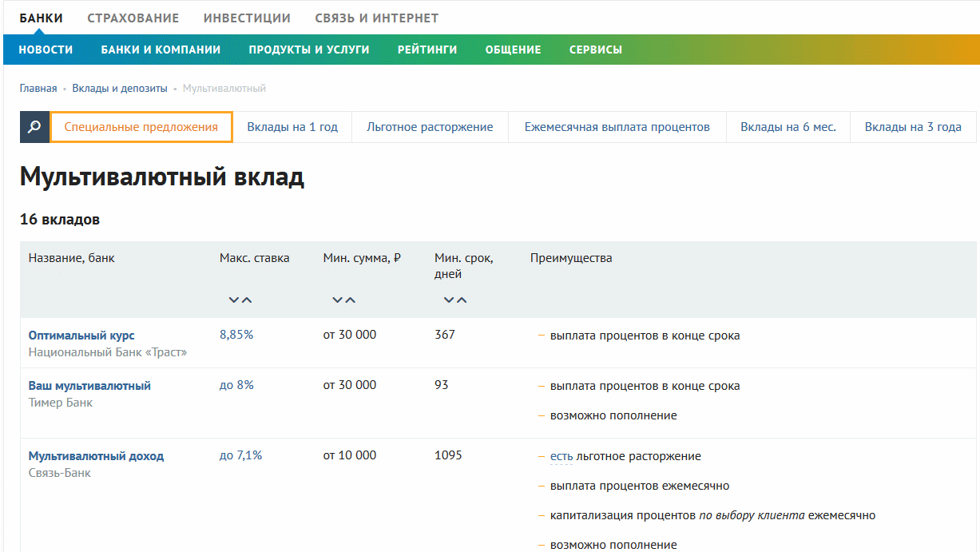Sort Мин. сумма ascending with up arrow
980x552 pixels.
[x=351, y=300]
